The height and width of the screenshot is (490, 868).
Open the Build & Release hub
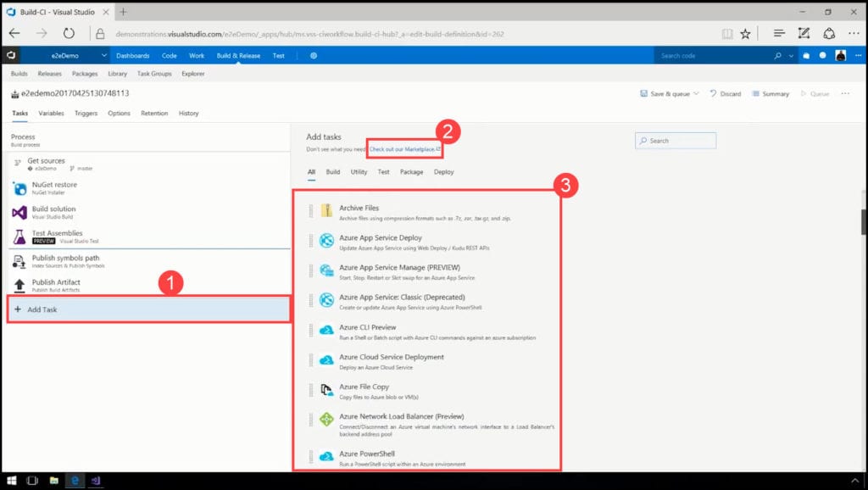pyautogui.click(x=238, y=56)
